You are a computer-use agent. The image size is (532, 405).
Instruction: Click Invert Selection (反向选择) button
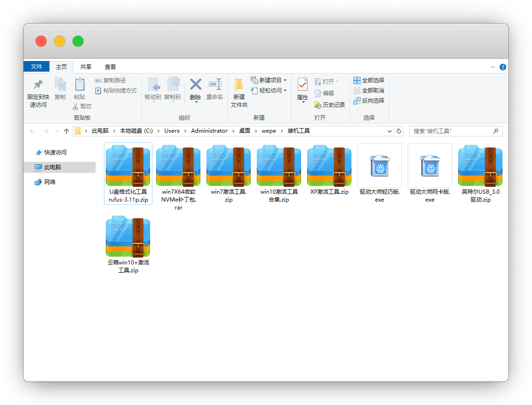[x=369, y=101]
